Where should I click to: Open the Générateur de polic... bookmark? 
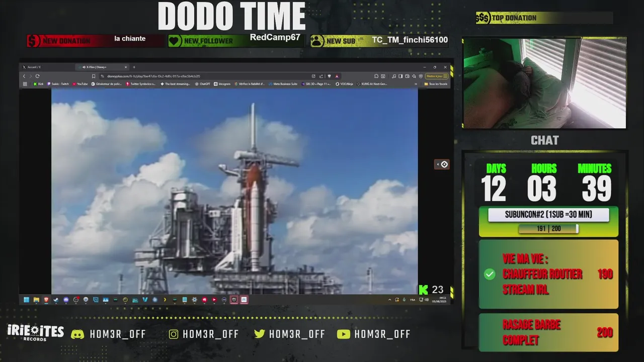107,84
